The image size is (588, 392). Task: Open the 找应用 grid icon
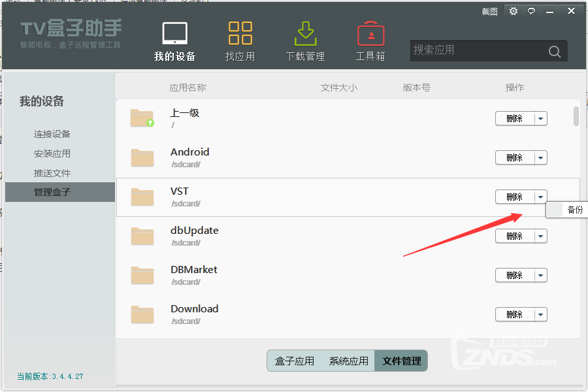240,33
